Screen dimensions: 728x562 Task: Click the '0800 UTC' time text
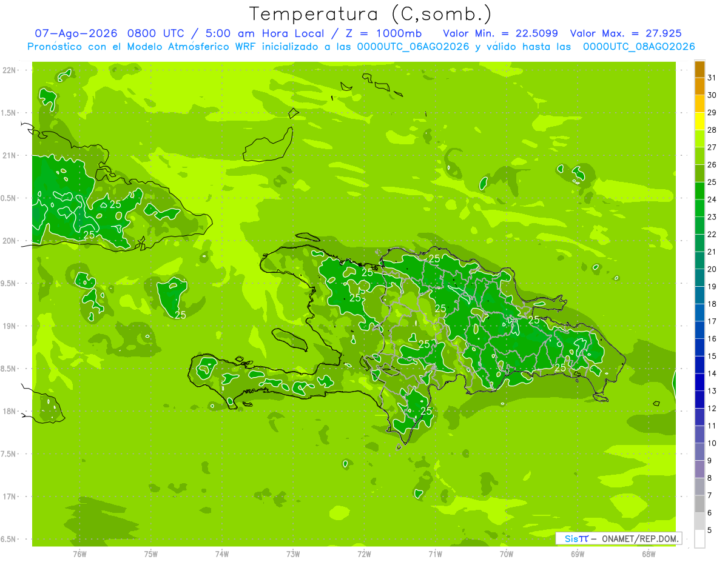[155, 34]
